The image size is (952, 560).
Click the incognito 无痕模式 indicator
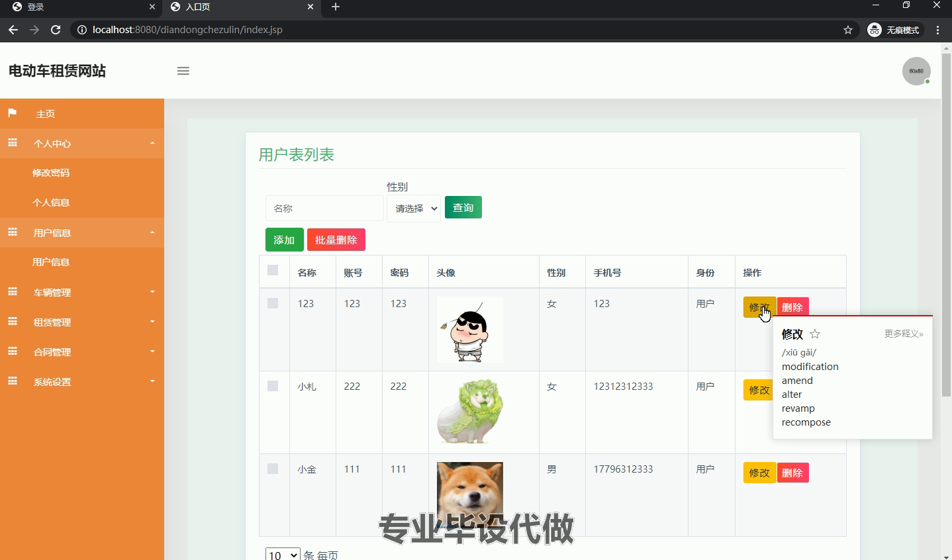pos(894,30)
